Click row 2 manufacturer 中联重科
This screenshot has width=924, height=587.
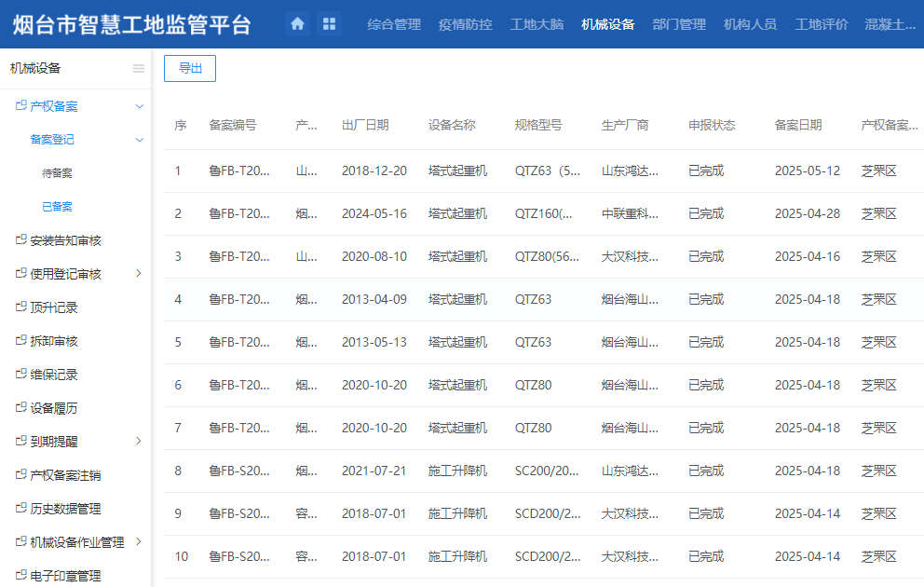pyautogui.click(x=630, y=214)
